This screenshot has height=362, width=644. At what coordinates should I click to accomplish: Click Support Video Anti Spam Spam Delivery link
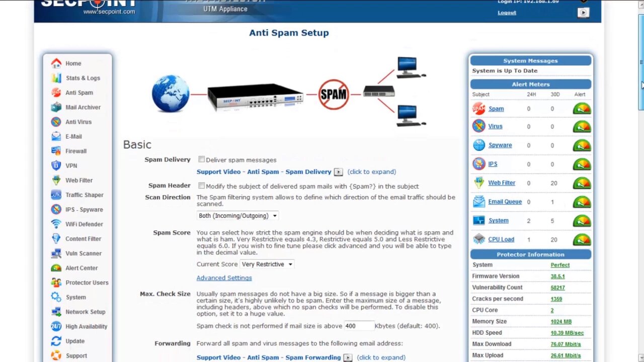coord(264,172)
